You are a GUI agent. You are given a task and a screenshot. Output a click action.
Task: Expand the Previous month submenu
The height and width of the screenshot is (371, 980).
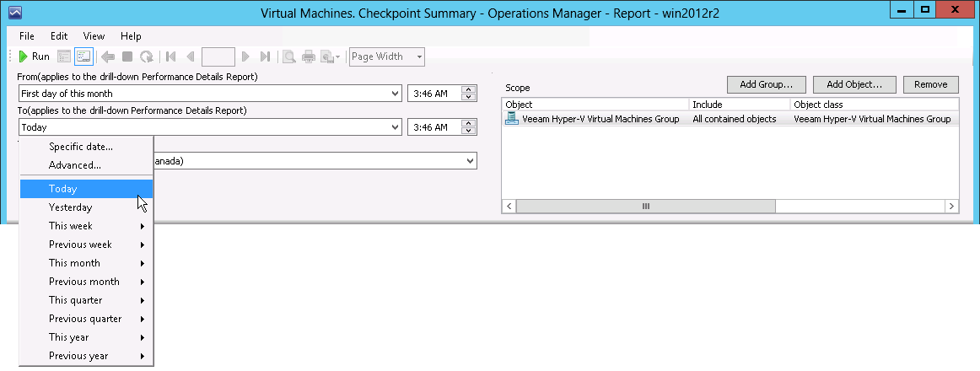tap(86, 282)
